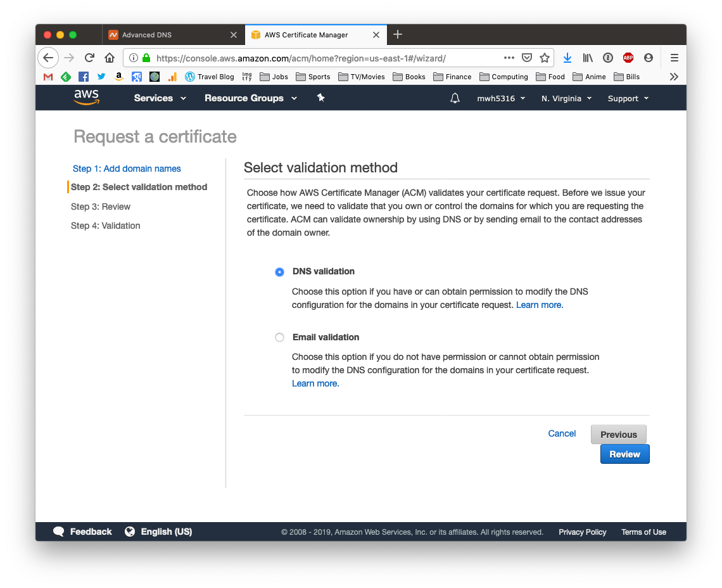This screenshot has width=722, height=588.
Task: Open Learn more under Email validation
Action: click(315, 384)
